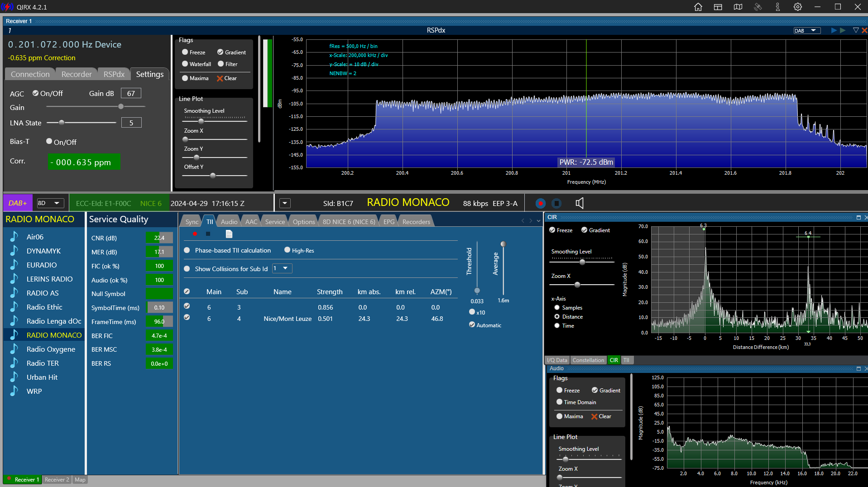Click the LNA State value box
The image size is (868, 487).
tap(131, 123)
